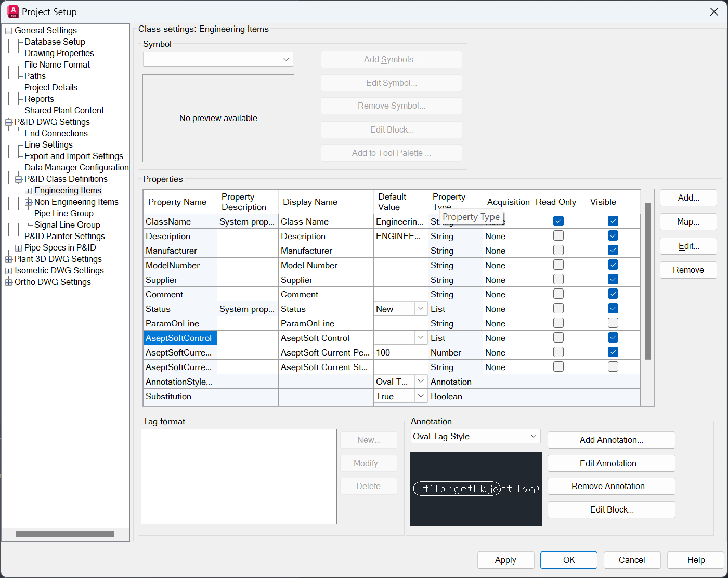Screen dimensions: 728x578
Task: Toggle Visible checkbox in Status row
Action: [613, 308]
